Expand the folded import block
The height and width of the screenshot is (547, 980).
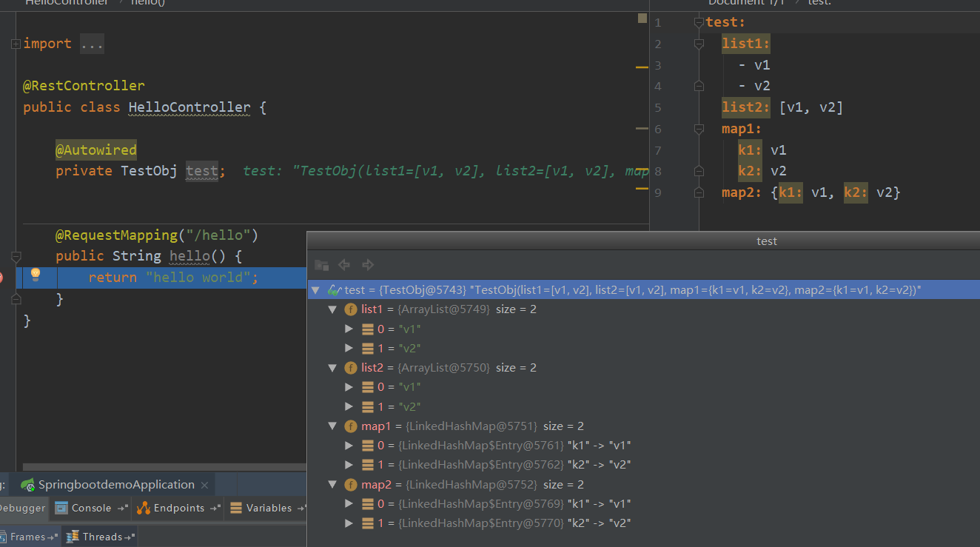pos(16,44)
